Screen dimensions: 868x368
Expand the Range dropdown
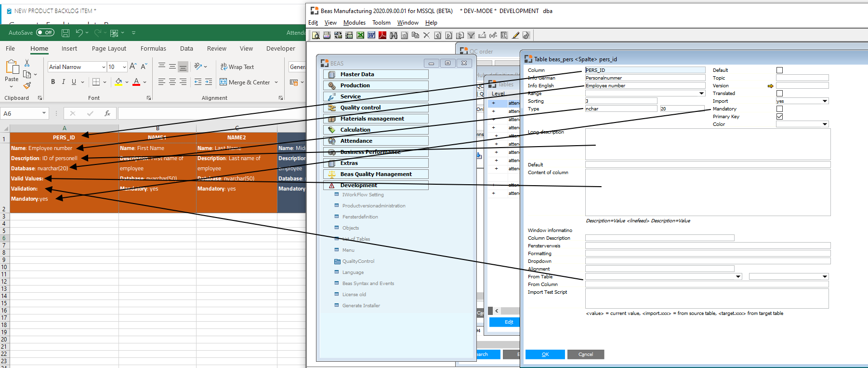click(701, 94)
